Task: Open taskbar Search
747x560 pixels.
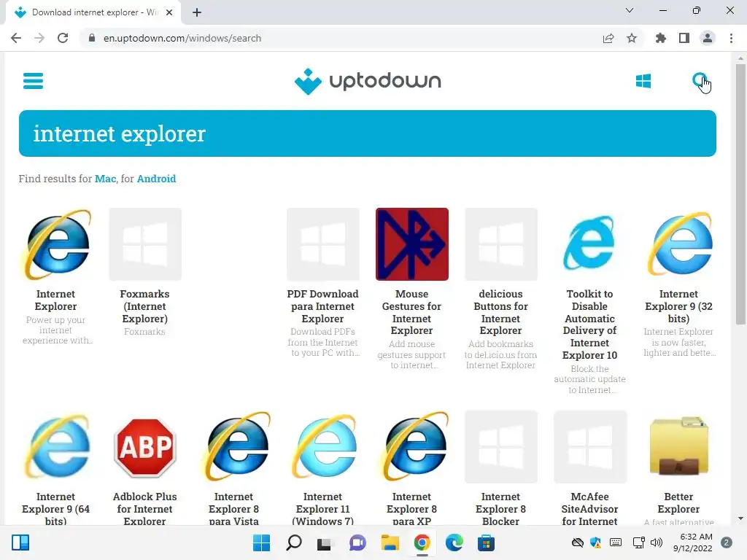Action: coord(294,542)
